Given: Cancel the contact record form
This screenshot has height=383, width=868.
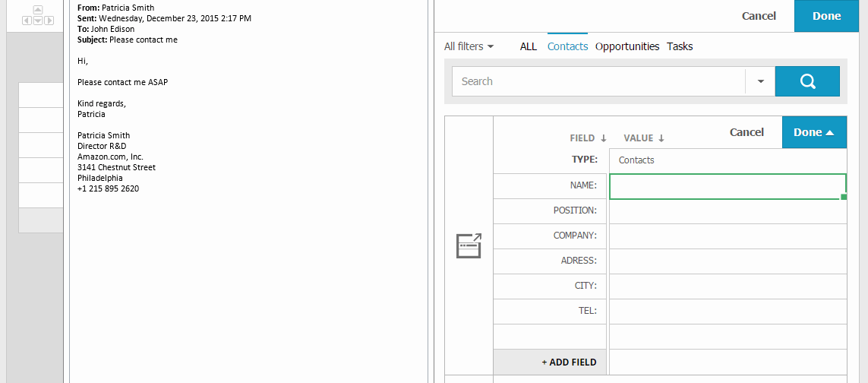Looking at the screenshot, I should pos(746,132).
